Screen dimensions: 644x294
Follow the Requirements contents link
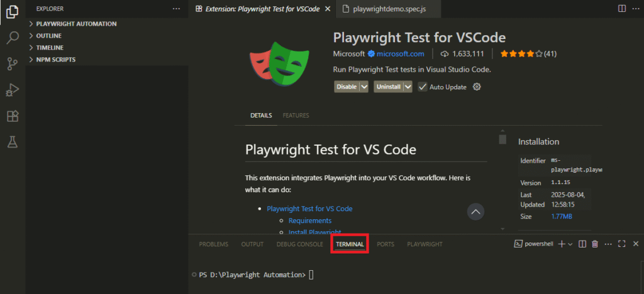click(310, 220)
